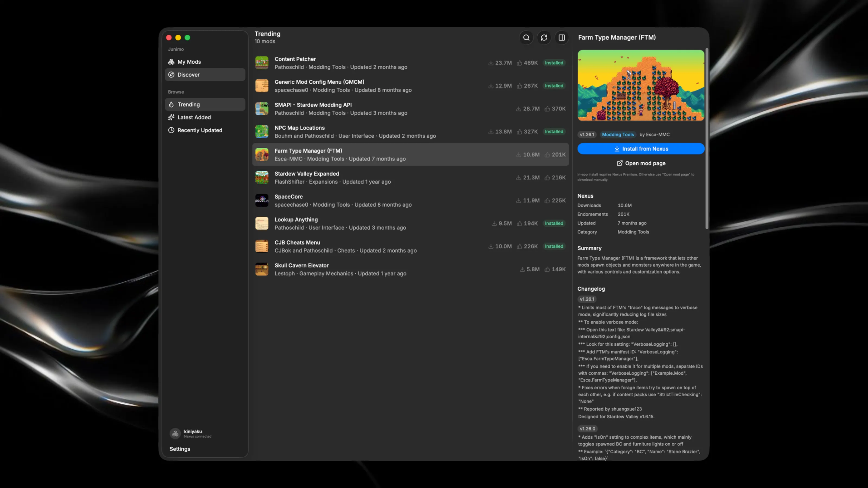
Task: Click the yellow window minimize button
Action: pyautogui.click(x=178, y=37)
